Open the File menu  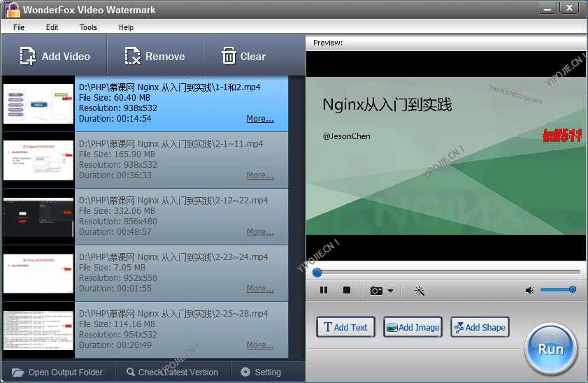[19, 27]
